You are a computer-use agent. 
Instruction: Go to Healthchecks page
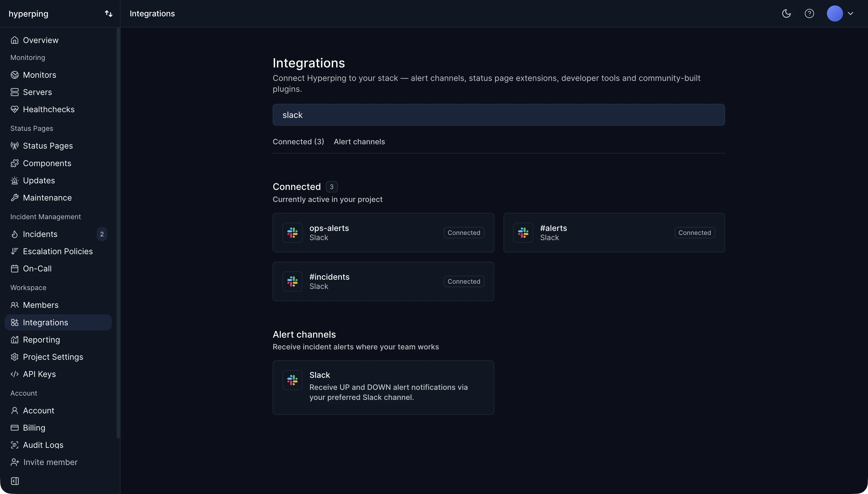[58, 109]
